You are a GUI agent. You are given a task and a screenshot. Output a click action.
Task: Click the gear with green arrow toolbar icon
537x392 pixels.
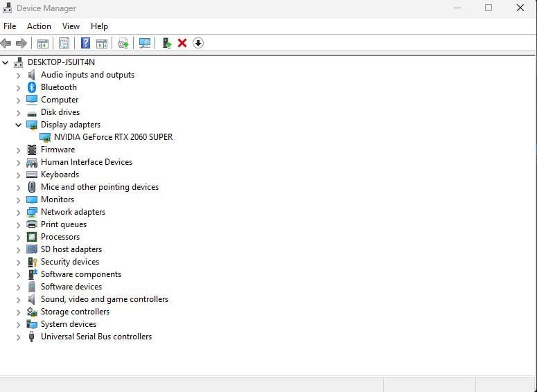123,43
